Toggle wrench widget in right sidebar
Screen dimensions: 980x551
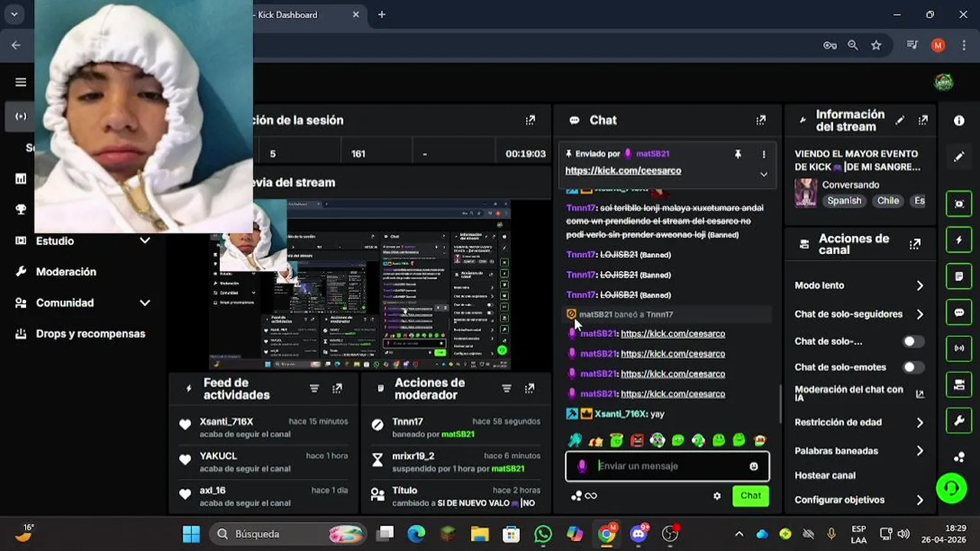pyautogui.click(x=959, y=420)
